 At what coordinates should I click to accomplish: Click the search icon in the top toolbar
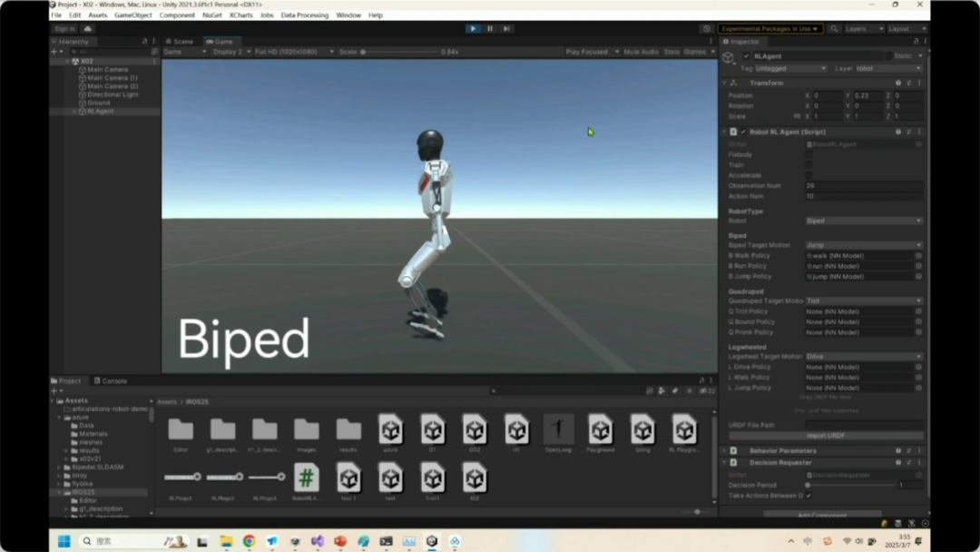(x=834, y=29)
